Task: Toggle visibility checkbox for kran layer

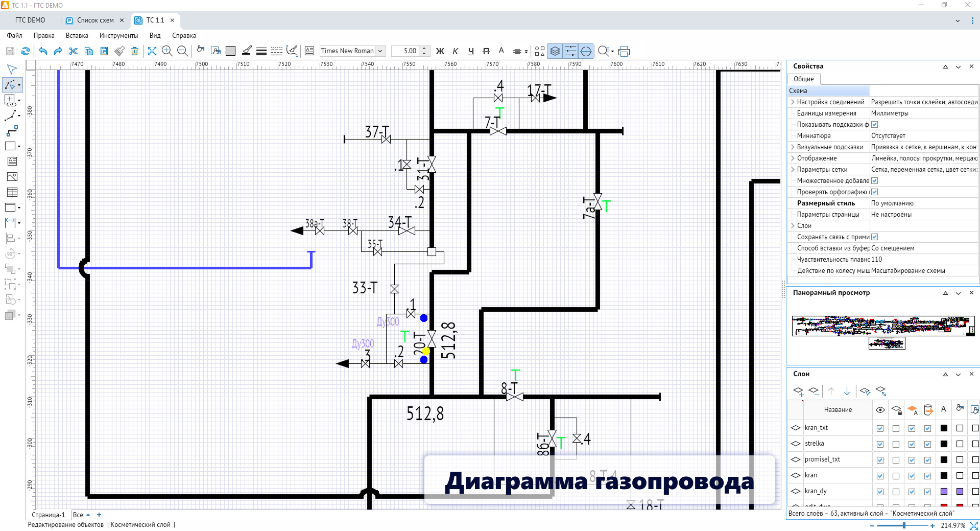Action: [x=880, y=476]
